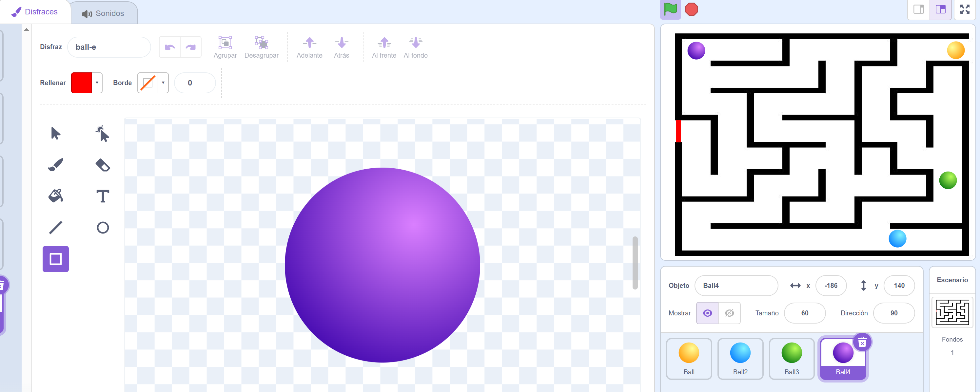Click the red bar on the maze
The image size is (980, 392).
click(678, 131)
